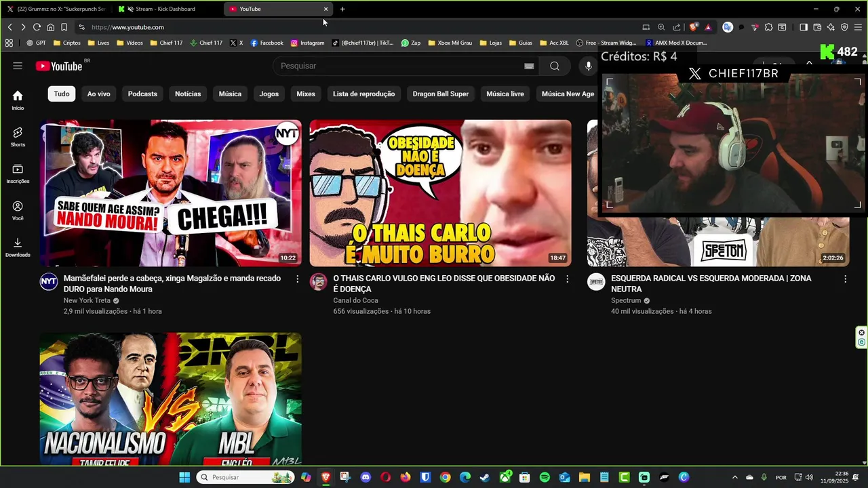This screenshot has width=868, height=488.
Task: Open Windows Start menu
Action: pyautogui.click(x=184, y=477)
